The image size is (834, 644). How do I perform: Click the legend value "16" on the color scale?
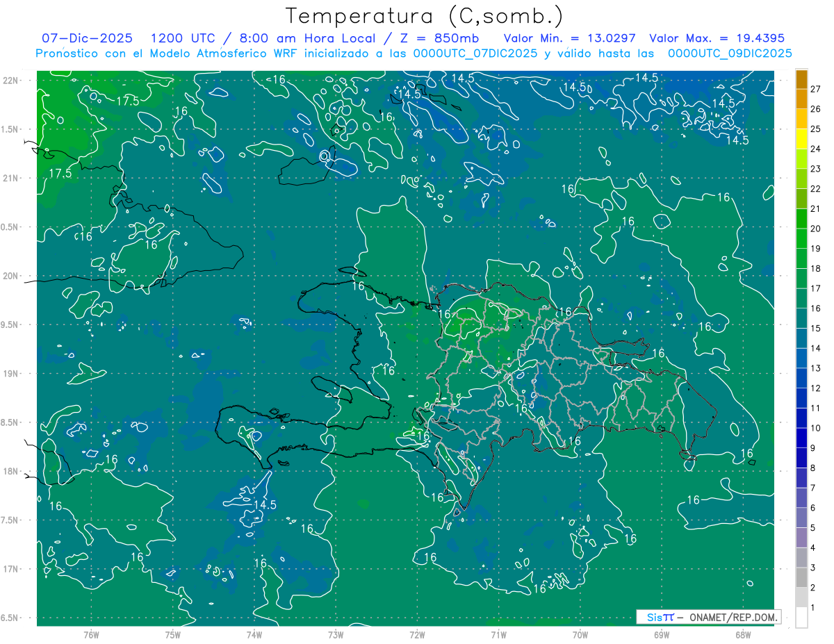(x=816, y=308)
